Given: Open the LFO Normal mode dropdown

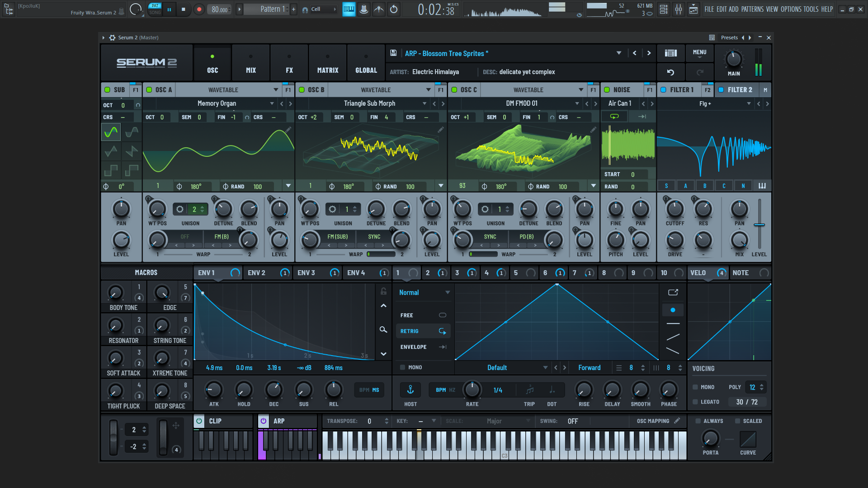Looking at the screenshot, I should point(424,292).
